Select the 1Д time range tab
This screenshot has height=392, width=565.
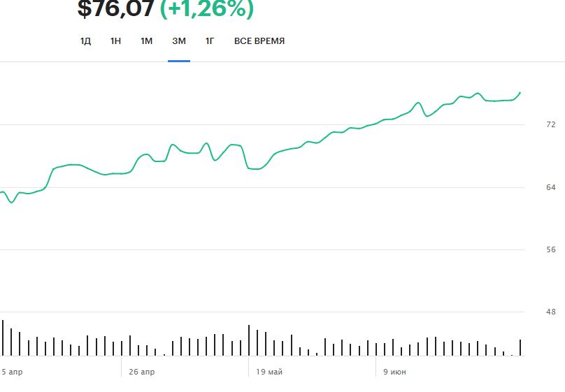click(85, 41)
